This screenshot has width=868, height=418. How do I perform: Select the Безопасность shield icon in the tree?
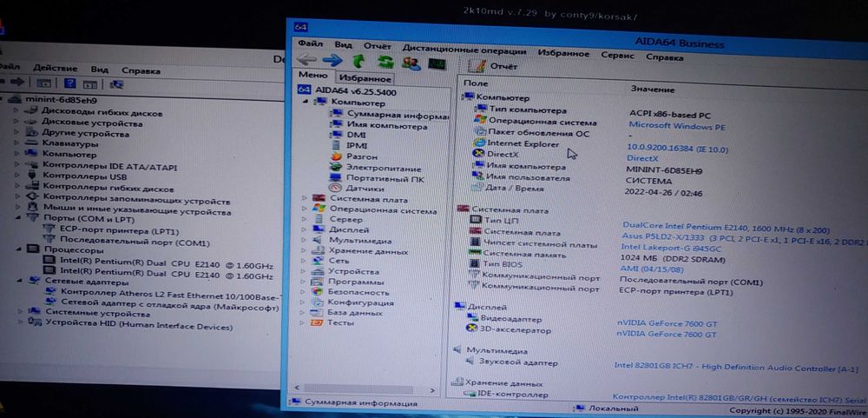click(x=317, y=292)
